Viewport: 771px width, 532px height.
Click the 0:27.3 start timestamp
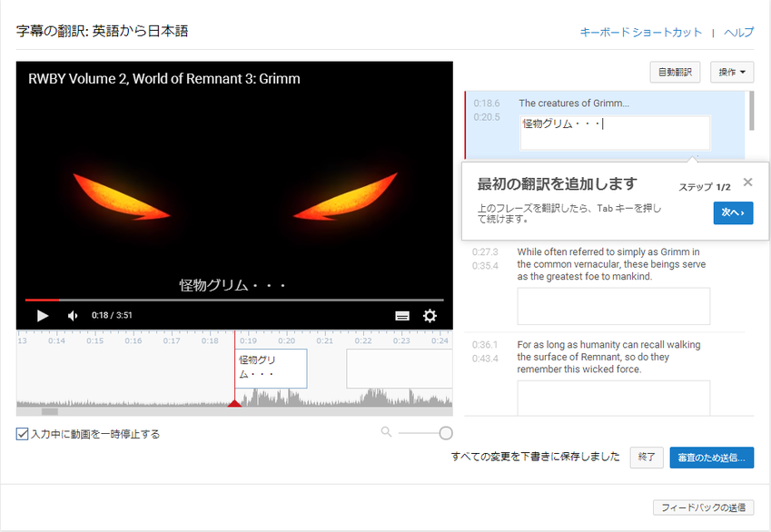click(x=485, y=251)
